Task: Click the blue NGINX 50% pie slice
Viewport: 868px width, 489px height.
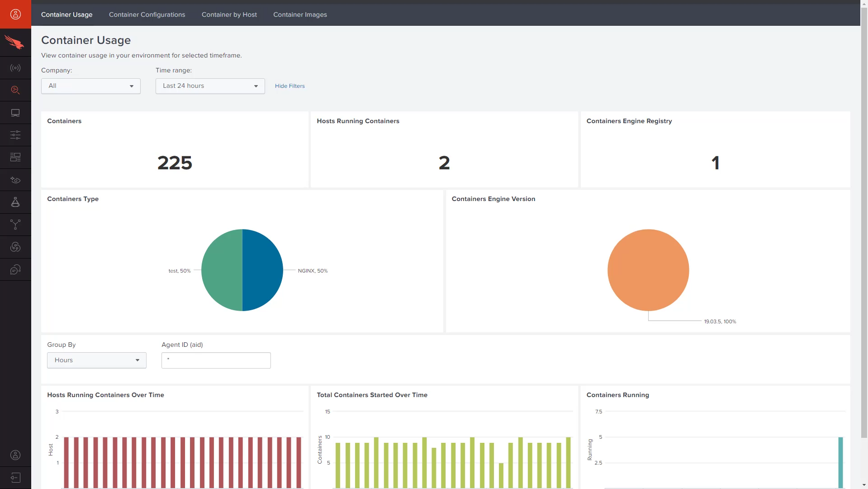Action: pos(263,270)
